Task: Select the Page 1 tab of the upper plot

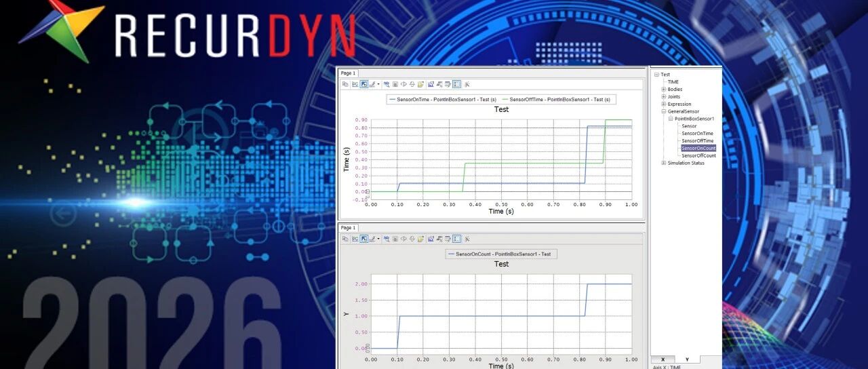Action: [347, 73]
